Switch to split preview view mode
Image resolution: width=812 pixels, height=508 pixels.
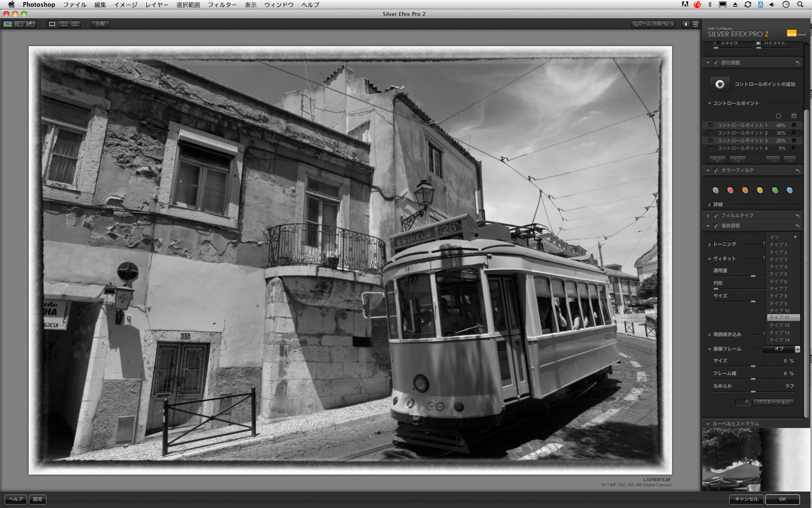click(63, 24)
